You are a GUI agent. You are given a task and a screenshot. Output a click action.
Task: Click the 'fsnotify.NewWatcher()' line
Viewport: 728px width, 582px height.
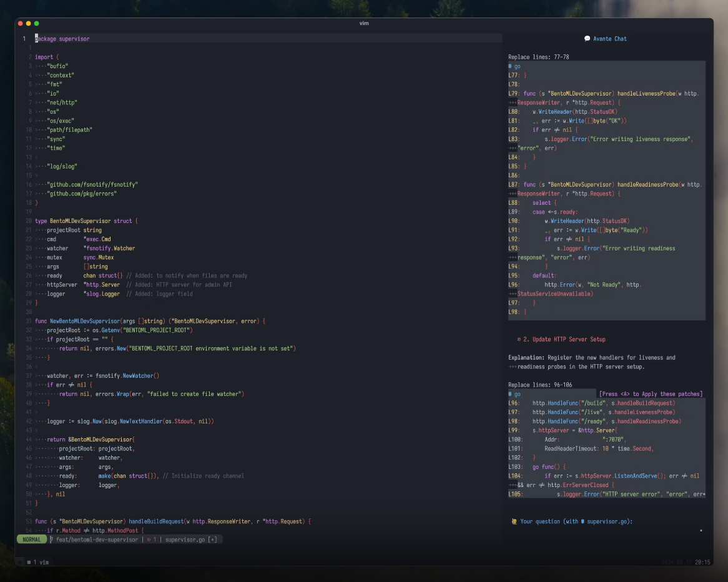click(x=103, y=376)
